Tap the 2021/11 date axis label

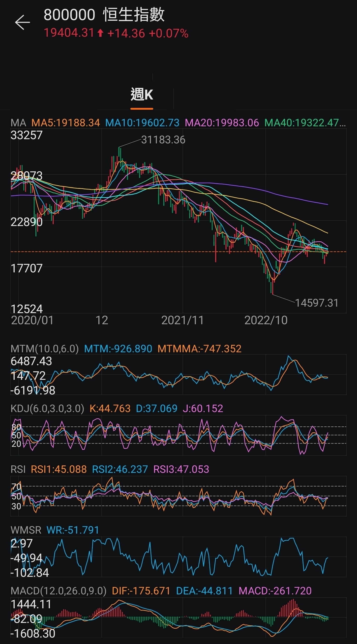pos(183,320)
